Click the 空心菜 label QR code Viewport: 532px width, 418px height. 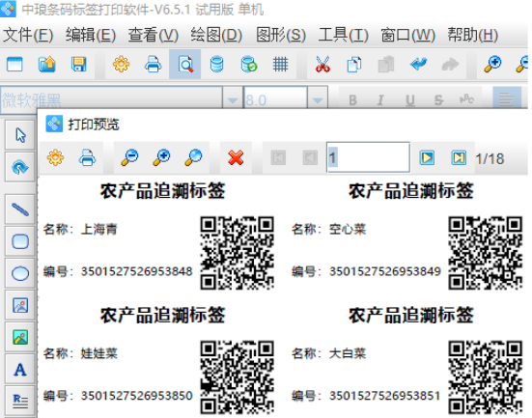pos(486,253)
